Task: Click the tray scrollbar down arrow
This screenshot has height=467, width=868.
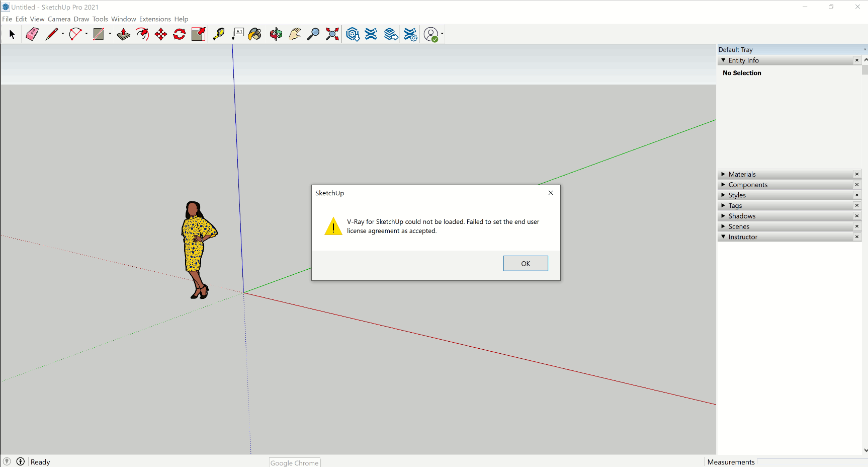Action: coord(865,450)
